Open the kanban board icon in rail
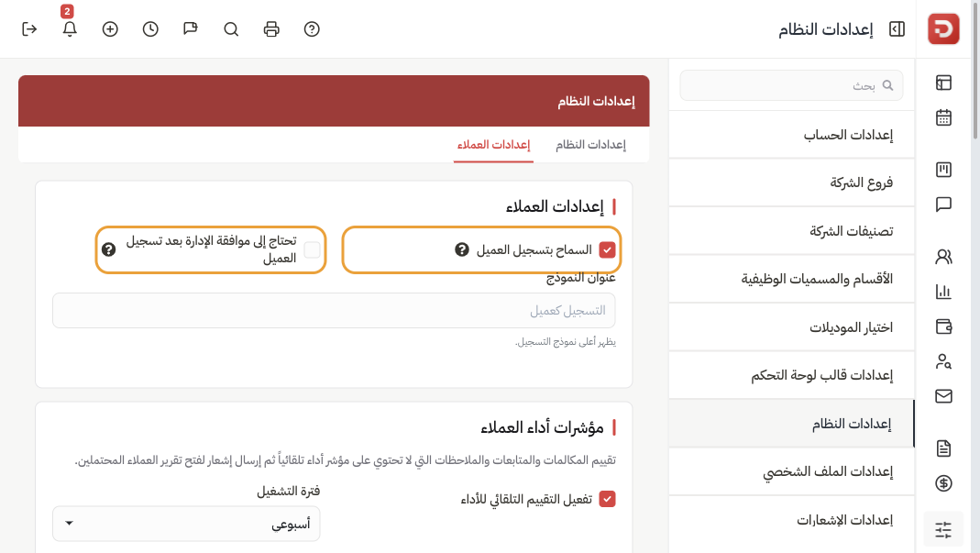 tap(943, 170)
